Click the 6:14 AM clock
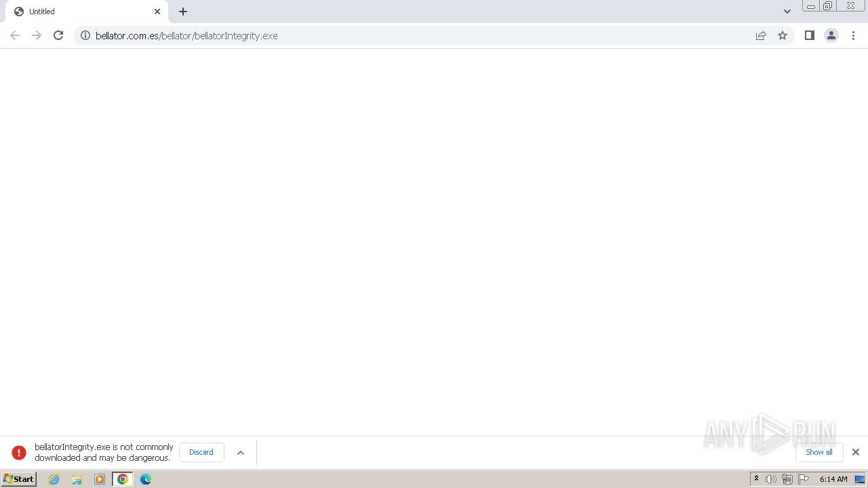Viewport: 868px width, 488px height. [833, 479]
